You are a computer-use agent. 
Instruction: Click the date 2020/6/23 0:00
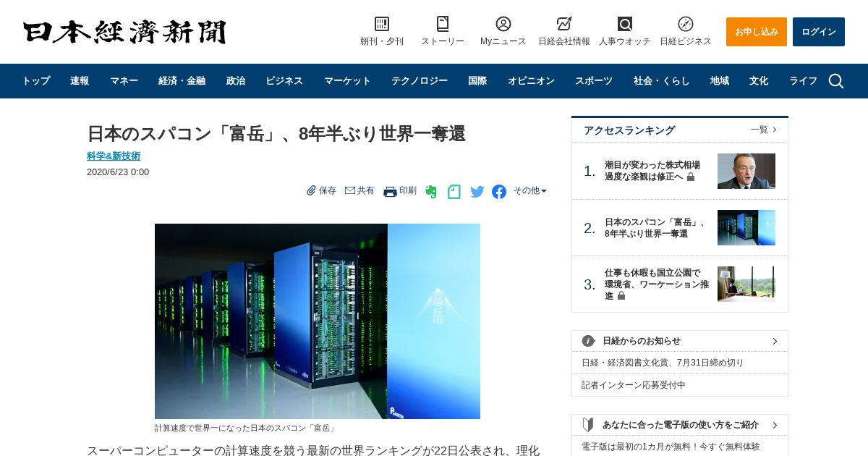pos(118,172)
